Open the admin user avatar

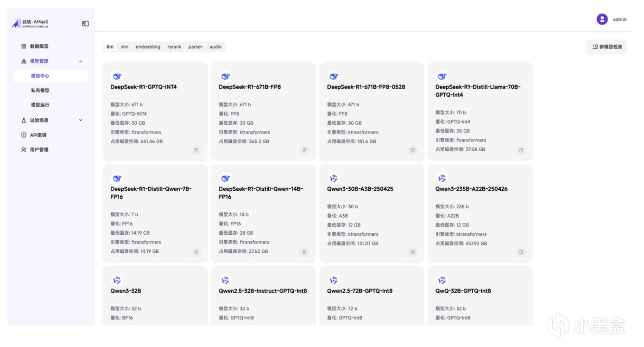tap(602, 19)
